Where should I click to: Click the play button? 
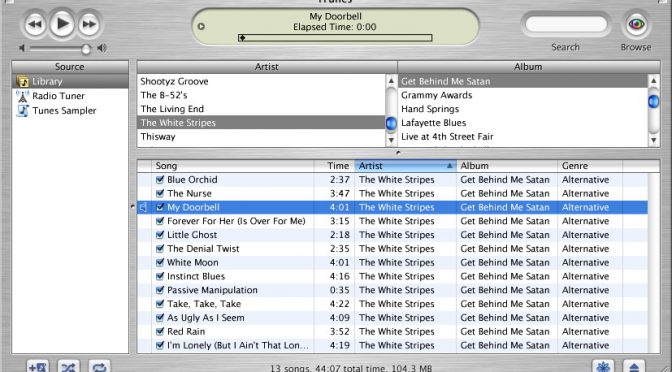click(x=62, y=24)
